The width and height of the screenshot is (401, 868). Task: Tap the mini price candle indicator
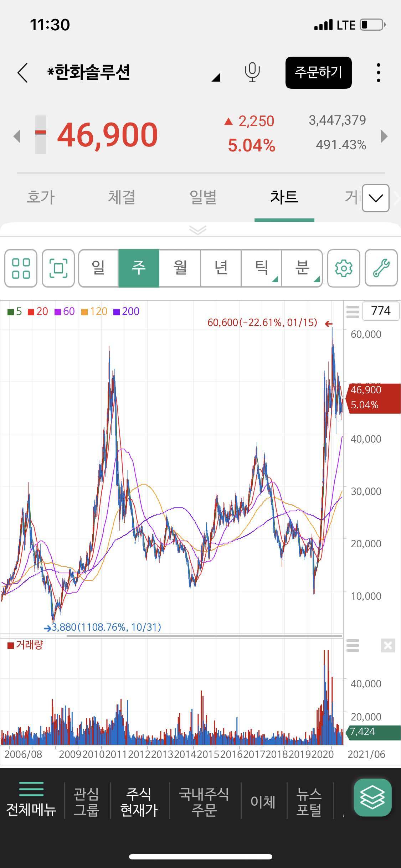pos(41,134)
